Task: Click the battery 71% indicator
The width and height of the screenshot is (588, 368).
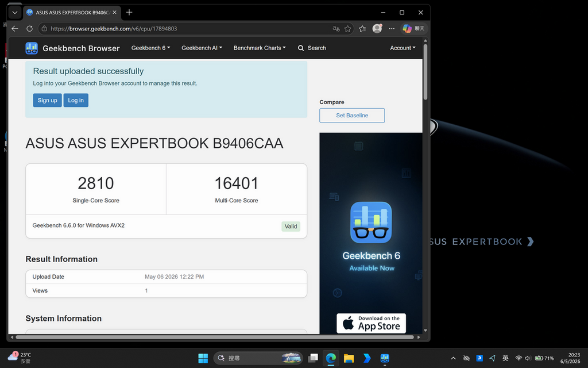Action: (544, 358)
